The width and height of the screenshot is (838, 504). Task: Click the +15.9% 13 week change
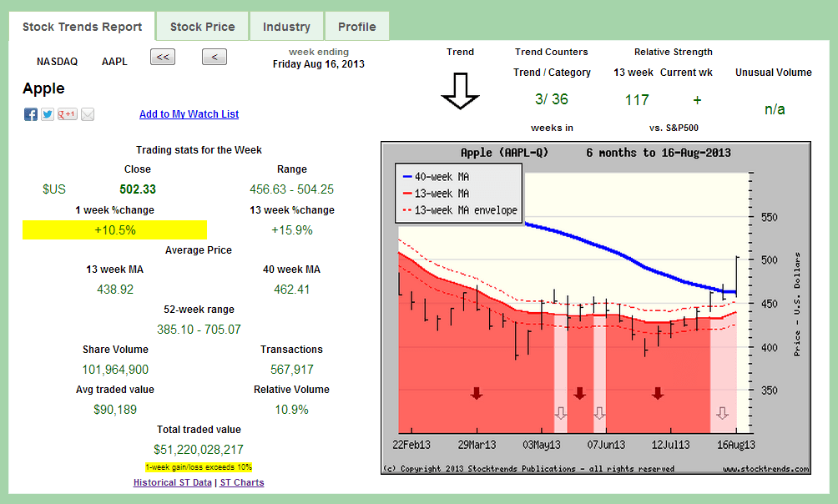292,230
